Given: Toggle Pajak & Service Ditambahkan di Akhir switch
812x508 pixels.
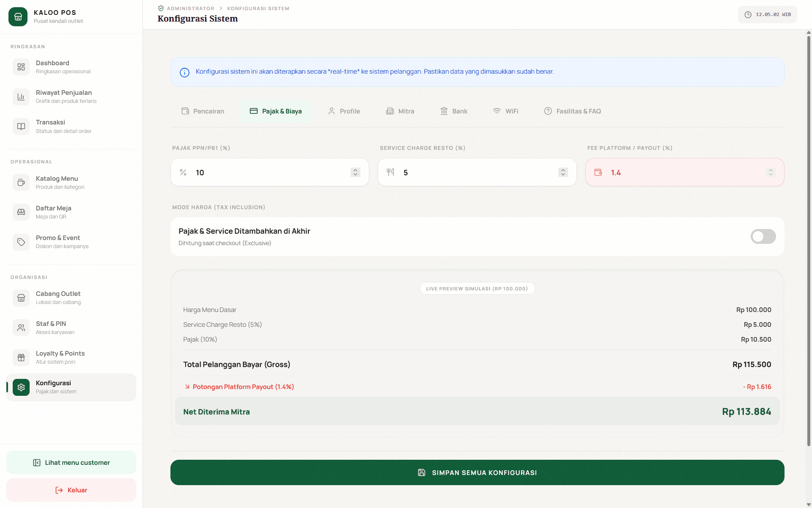Looking at the screenshot, I should coord(763,237).
